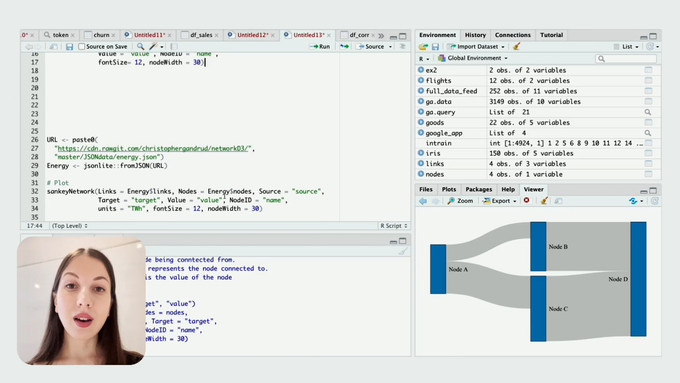Clear environment objects with the broom icon
This screenshot has height=383, width=680.
(x=516, y=46)
